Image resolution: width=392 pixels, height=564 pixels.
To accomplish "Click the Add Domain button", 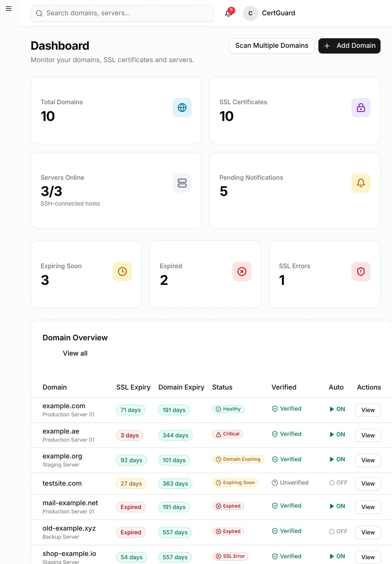I will pyautogui.click(x=349, y=46).
